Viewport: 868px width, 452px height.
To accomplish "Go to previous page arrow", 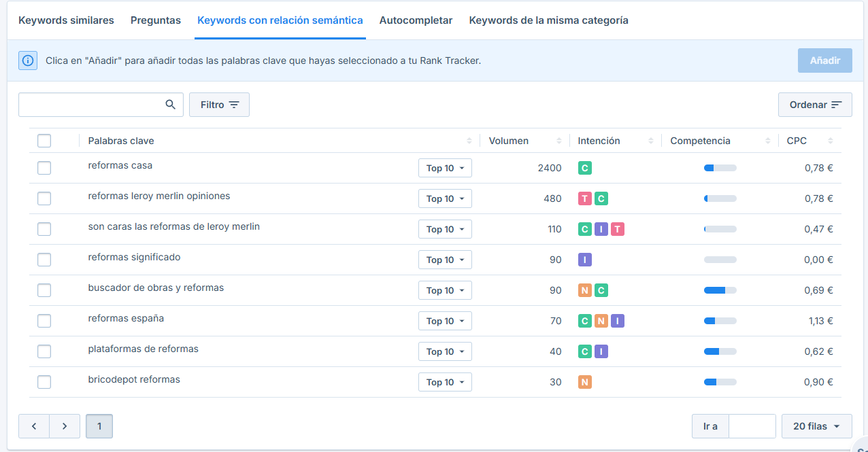I will coord(34,426).
